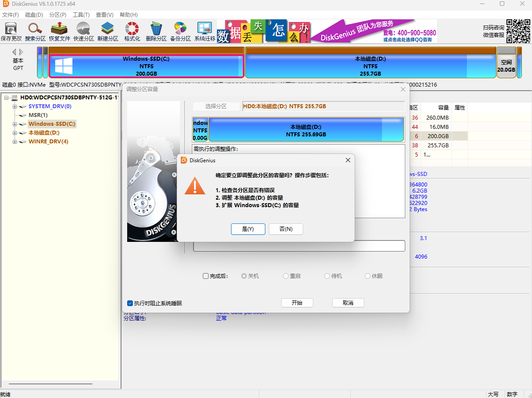
Task: Launch the 系统迁移 (System Migration) tool
Action: click(x=205, y=31)
